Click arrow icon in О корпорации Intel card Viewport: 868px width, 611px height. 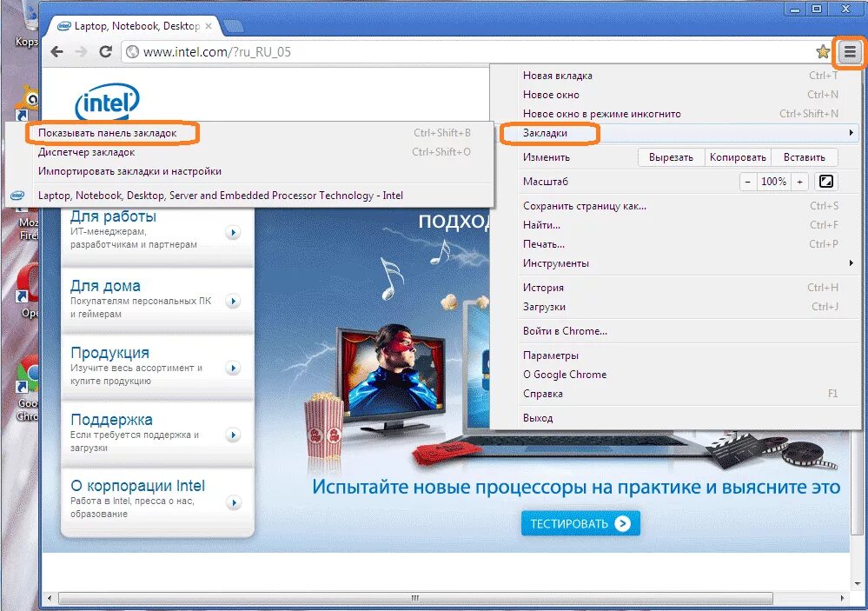(233, 503)
